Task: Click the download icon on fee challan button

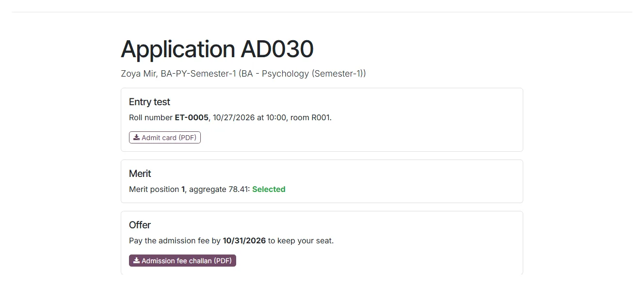Action: point(137,261)
